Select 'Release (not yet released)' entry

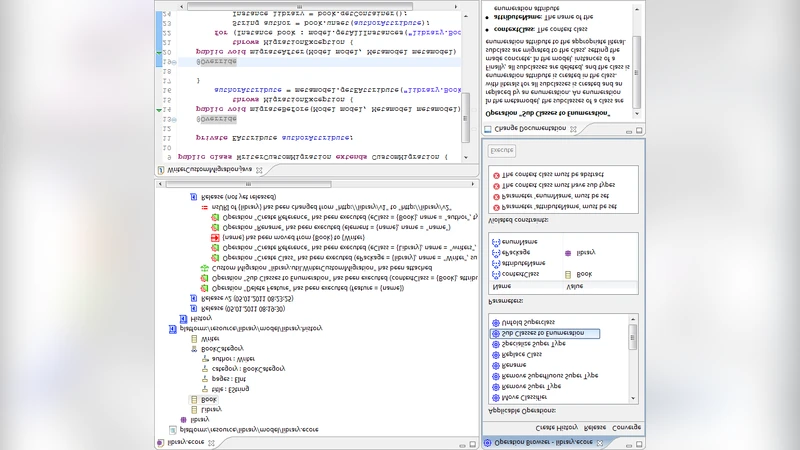click(238, 197)
